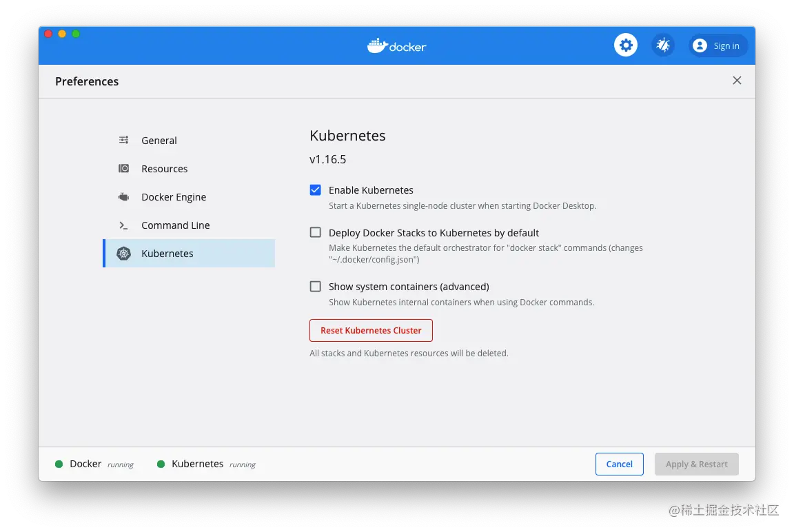Check Deploy Docker Stacks to Kubernetes

[x=316, y=232]
